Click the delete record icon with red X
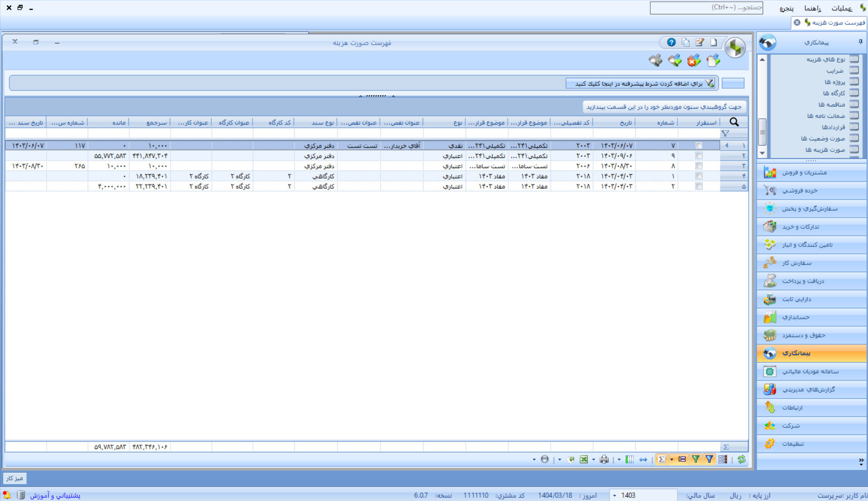This screenshot has height=501, width=868. click(x=694, y=60)
